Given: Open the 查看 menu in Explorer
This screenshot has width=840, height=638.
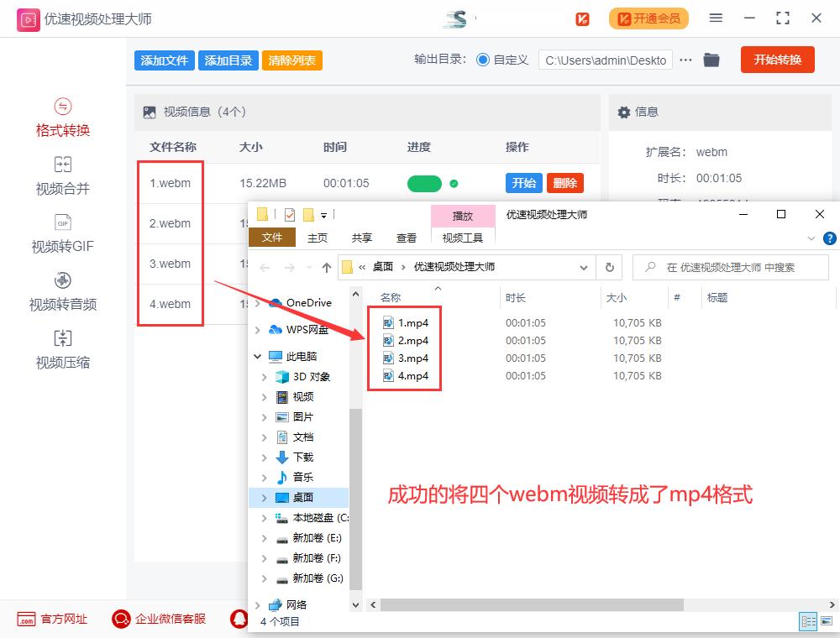Looking at the screenshot, I should click(x=406, y=238).
